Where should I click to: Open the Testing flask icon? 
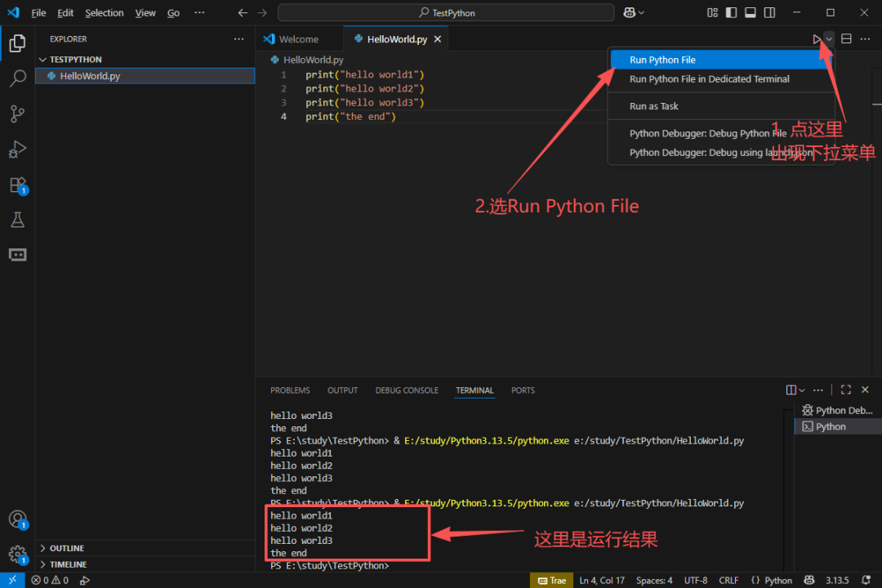tap(17, 220)
